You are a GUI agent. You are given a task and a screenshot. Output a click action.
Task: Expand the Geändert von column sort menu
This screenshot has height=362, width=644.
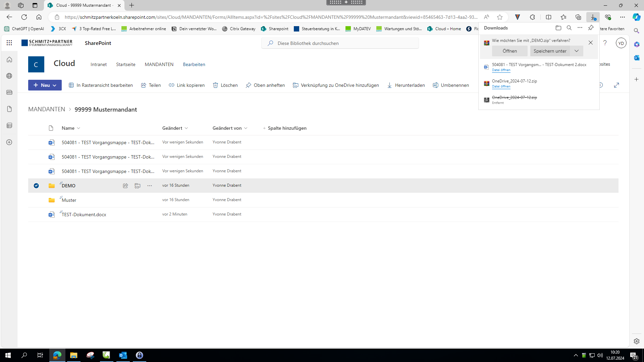pos(246,128)
